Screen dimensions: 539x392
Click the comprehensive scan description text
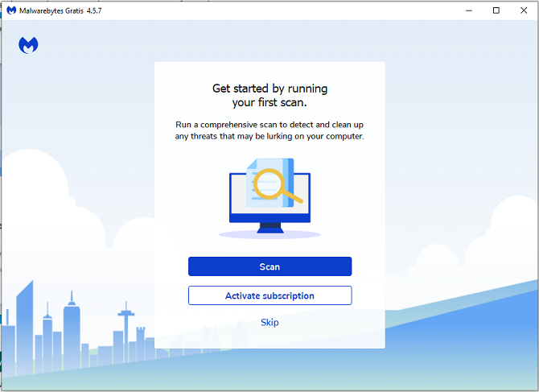[269, 130]
